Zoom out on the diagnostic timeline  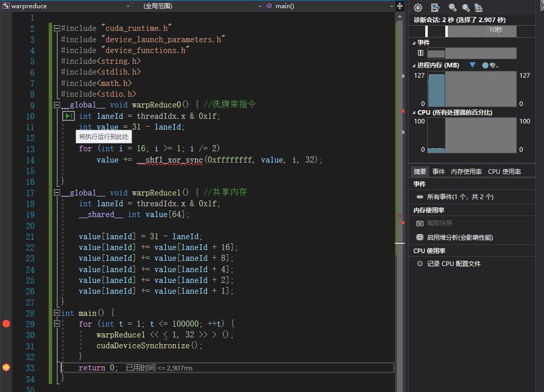[x=466, y=8]
